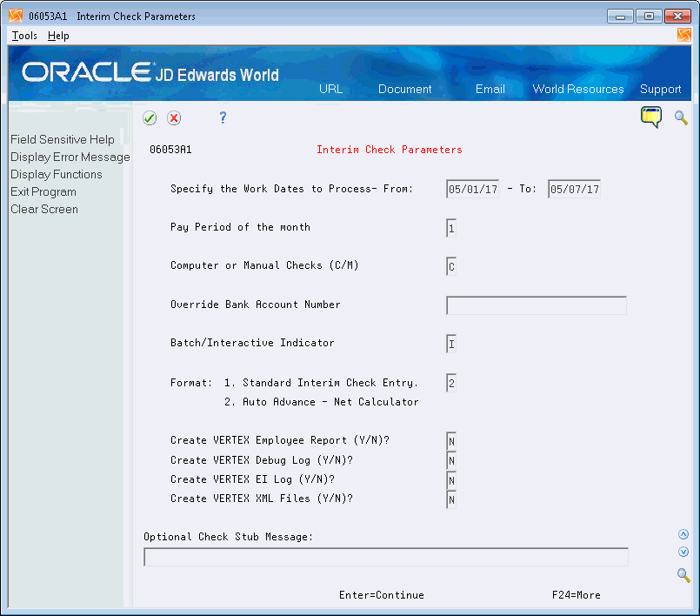The image size is (700, 616).
Task: Click the orange JD Edwards logo in menu bar
Action: point(683,35)
